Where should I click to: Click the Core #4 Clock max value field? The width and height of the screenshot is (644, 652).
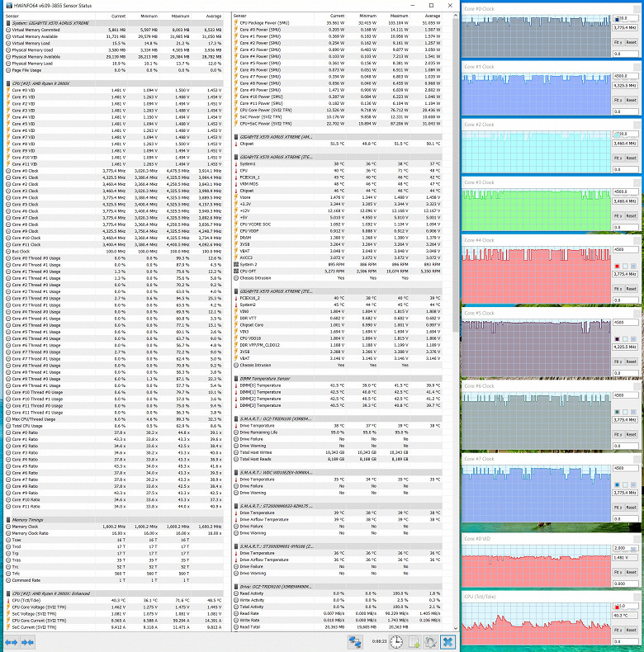tap(625, 249)
